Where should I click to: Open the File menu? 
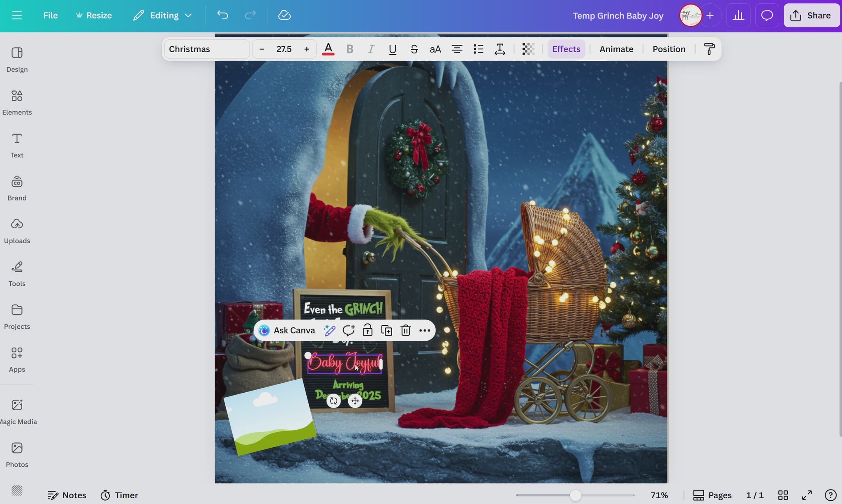pos(50,15)
